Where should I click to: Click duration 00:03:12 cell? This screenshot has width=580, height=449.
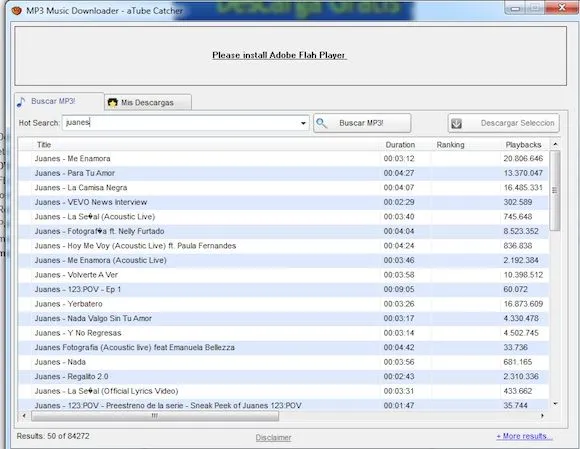[x=399, y=159]
